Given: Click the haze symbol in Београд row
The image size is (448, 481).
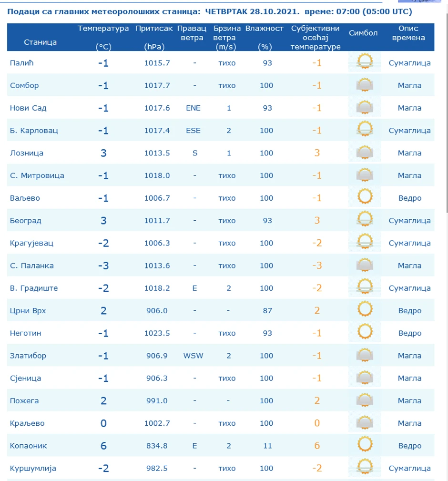Looking at the screenshot, I should point(365,219).
